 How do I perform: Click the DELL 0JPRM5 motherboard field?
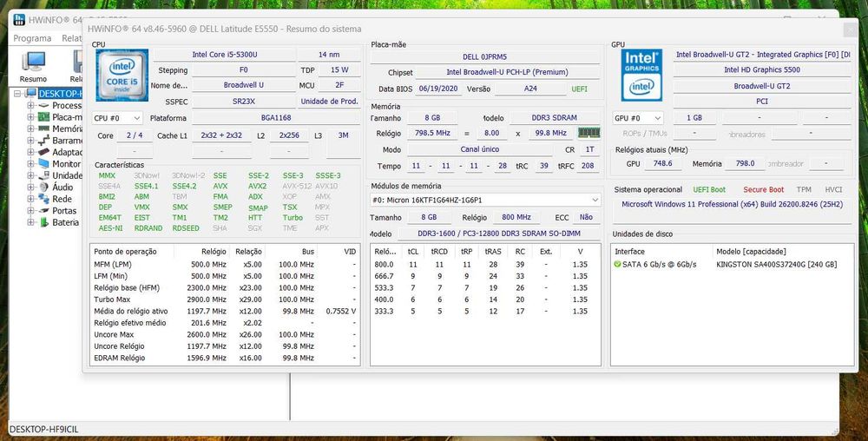(485, 56)
